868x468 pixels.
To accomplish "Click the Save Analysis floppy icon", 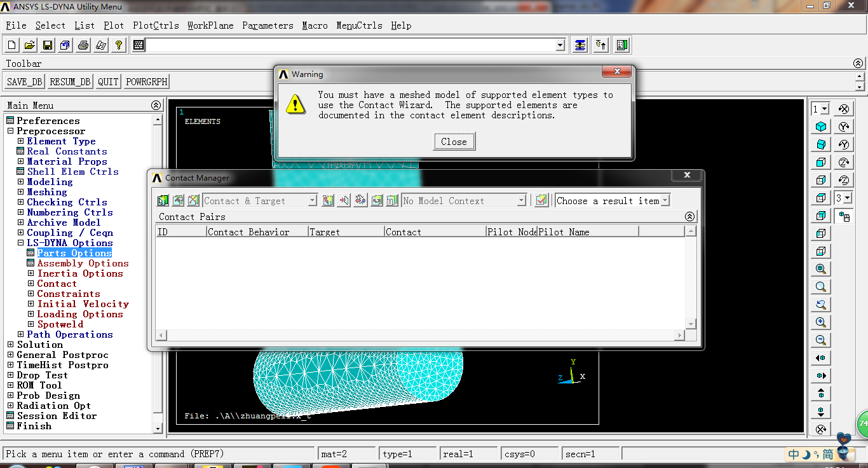I will coord(48,45).
